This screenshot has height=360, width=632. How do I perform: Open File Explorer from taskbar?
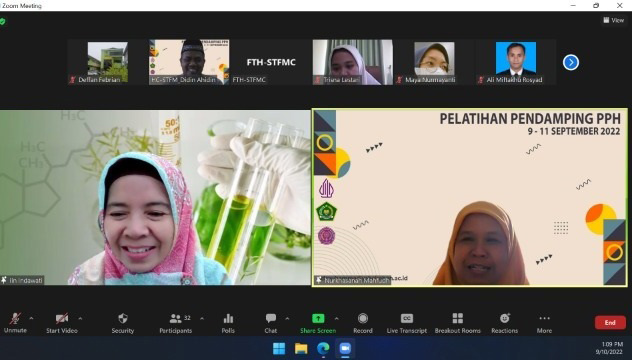301,348
